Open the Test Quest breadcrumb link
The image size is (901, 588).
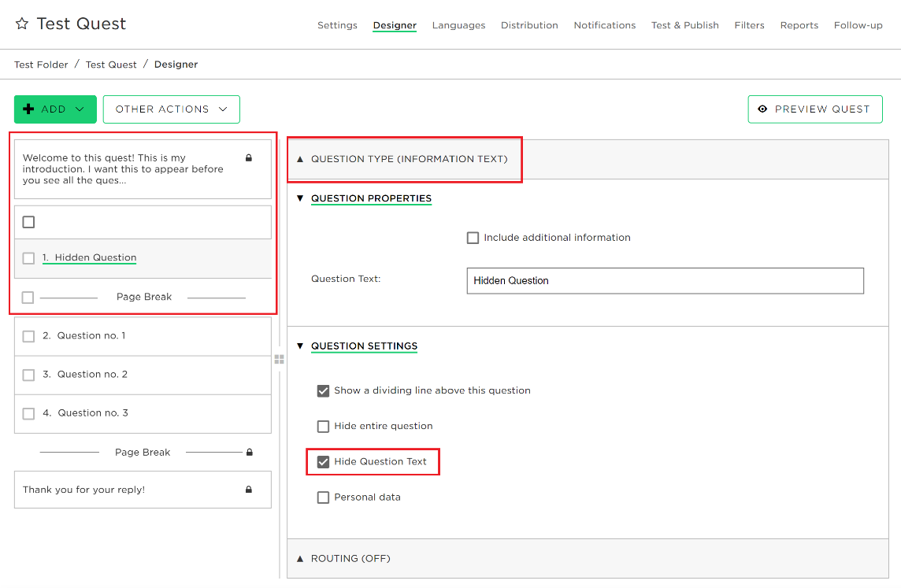click(x=111, y=65)
